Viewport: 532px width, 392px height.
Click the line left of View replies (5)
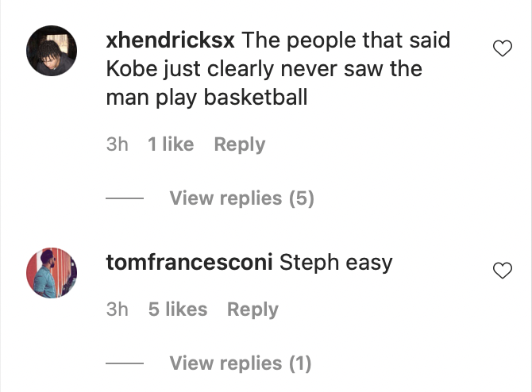pos(124,198)
